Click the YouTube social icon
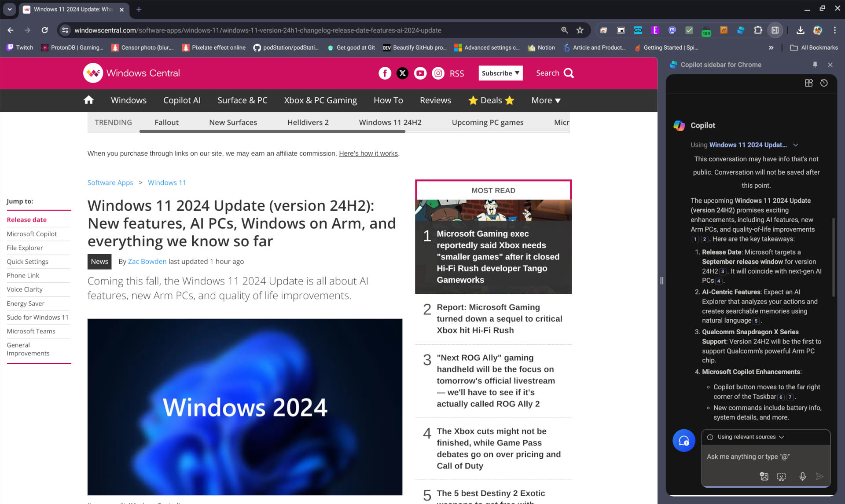Image resolution: width=845 pixels, height=504 pixels. pos(421,73)
